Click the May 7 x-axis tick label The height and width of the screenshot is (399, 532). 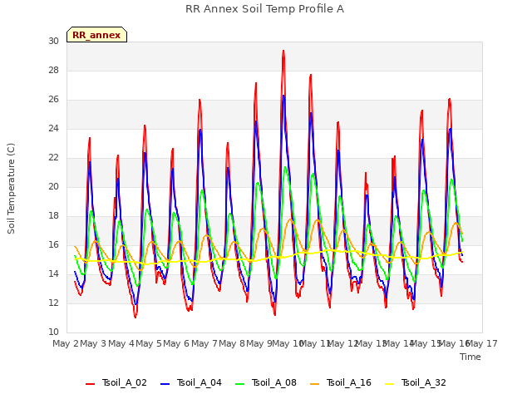(x=204, y=343)
